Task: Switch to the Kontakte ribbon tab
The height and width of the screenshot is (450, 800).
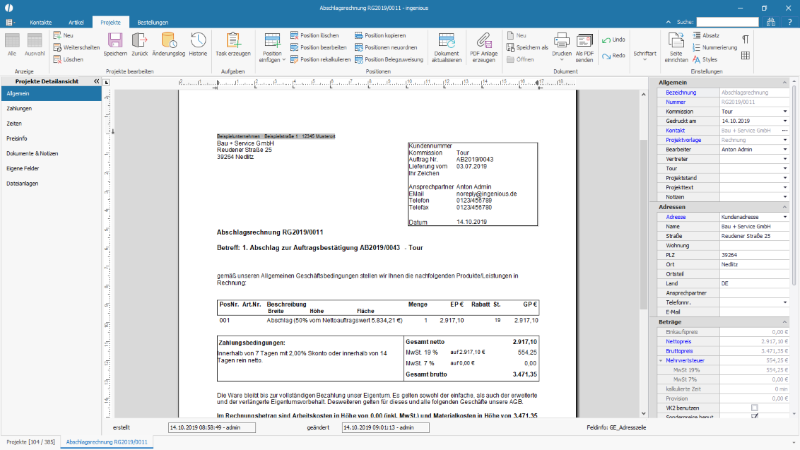Action: (40, 22)
